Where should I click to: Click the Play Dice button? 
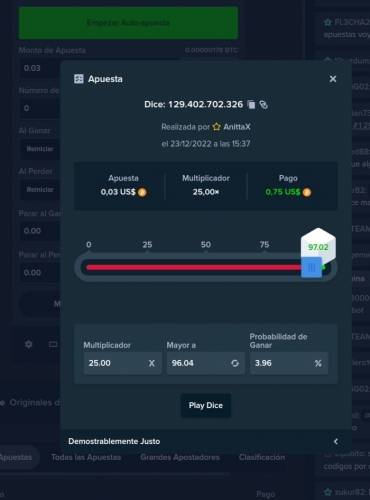[x=206, y=405]
